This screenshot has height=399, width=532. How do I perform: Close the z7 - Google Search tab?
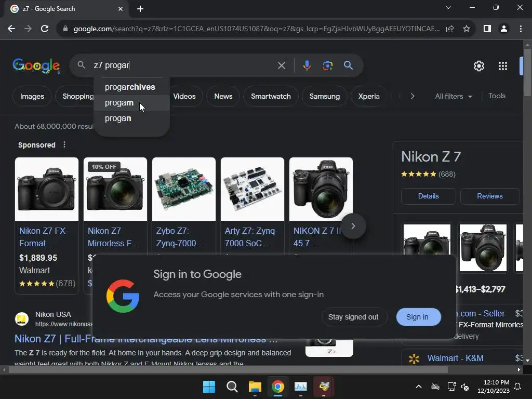121,9
